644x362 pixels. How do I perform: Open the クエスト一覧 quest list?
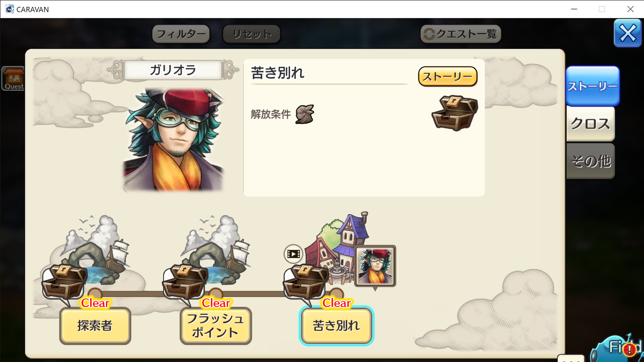(x=461, y=34)
